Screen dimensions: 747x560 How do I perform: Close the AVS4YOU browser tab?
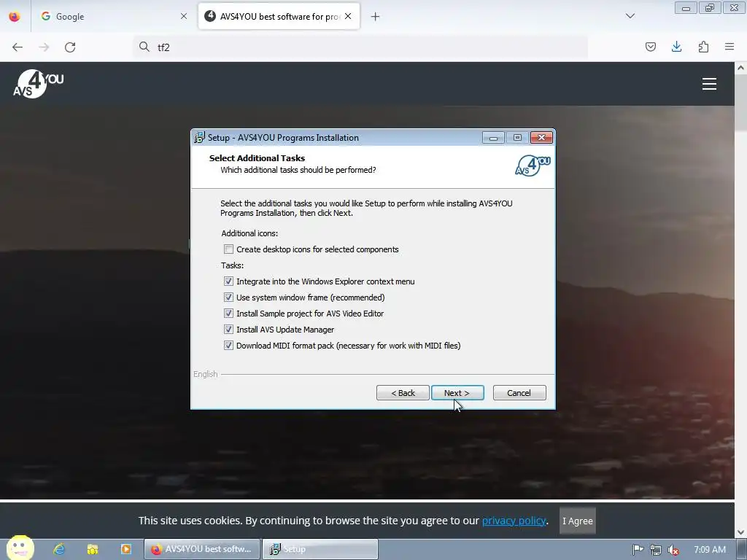pyautogui.click(x=348, y=16)
